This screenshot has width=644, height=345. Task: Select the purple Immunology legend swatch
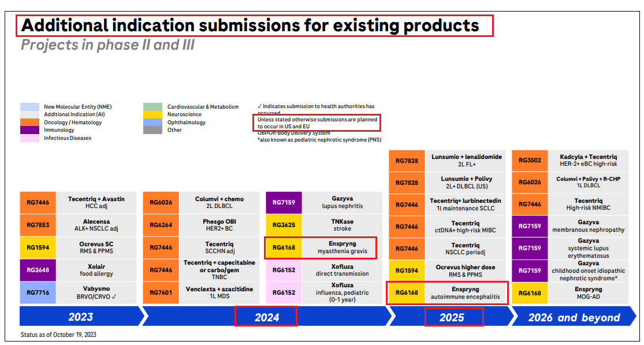(x=30, y=130)
